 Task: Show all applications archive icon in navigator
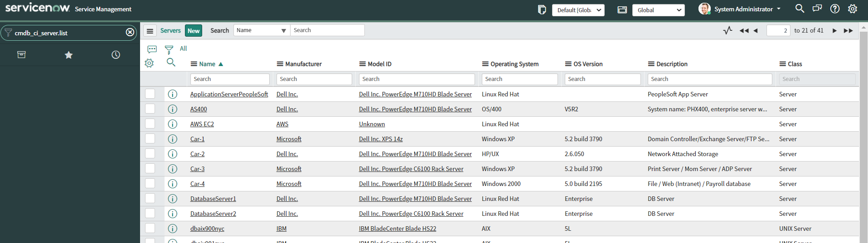(x=21, y=55)
